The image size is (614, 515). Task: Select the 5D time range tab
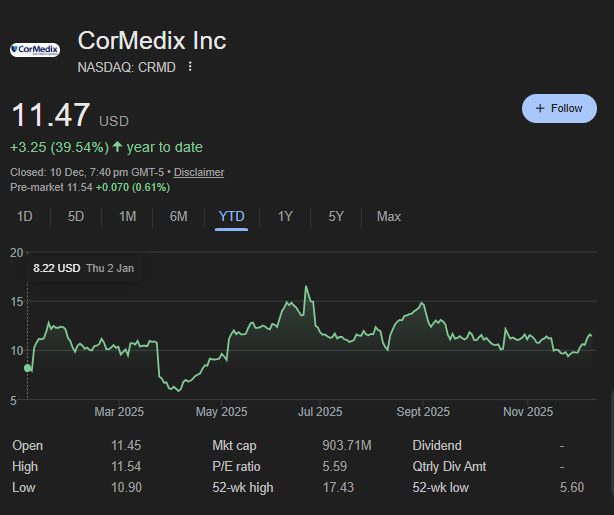click(x=76, y=217)
